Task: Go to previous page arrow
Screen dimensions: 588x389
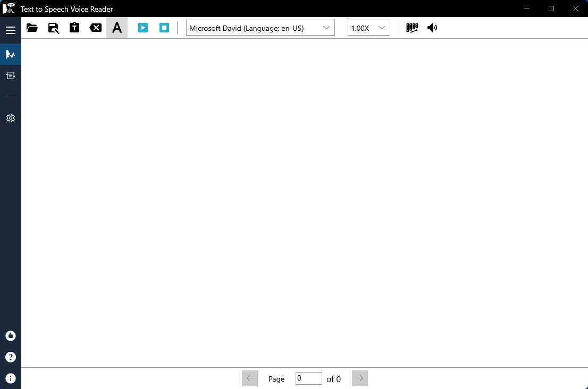Action: point(250,378)
